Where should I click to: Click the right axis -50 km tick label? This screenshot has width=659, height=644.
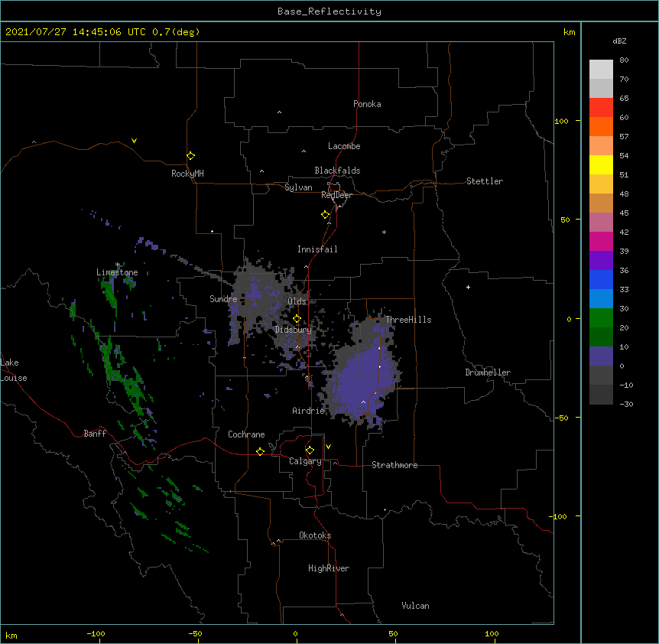coord(561,418)
